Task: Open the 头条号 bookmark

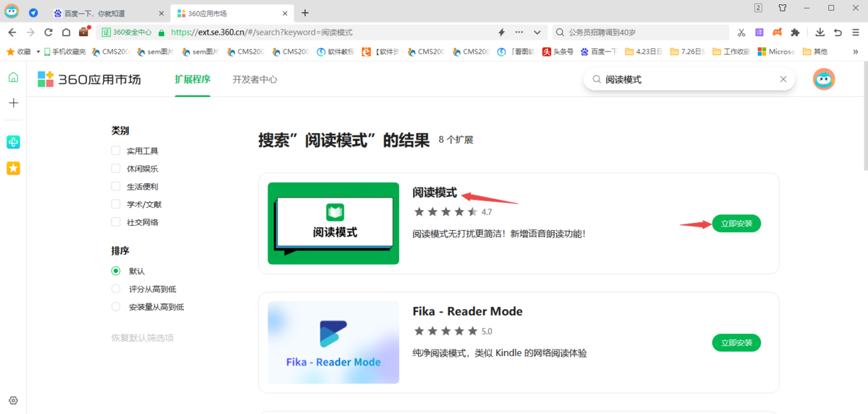Action: click(558, 51)
